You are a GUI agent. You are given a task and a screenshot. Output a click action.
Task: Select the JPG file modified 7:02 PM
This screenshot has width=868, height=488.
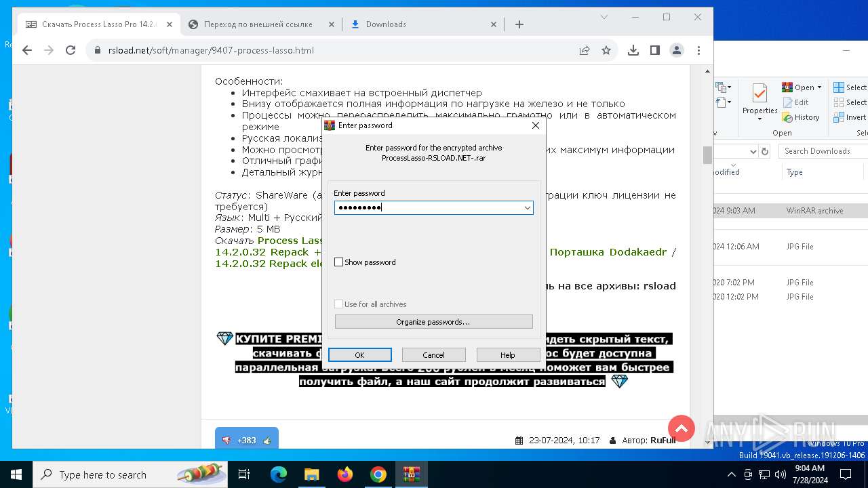[791, 283]
